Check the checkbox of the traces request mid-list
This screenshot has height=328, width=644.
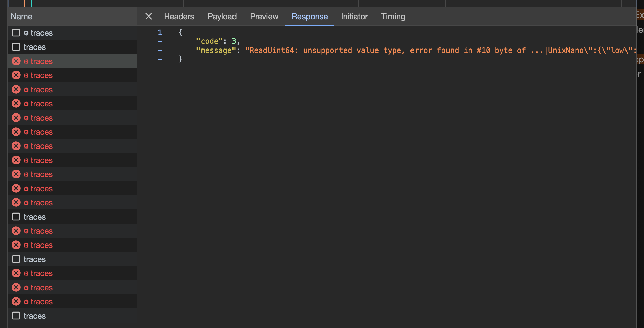[16, 217]
